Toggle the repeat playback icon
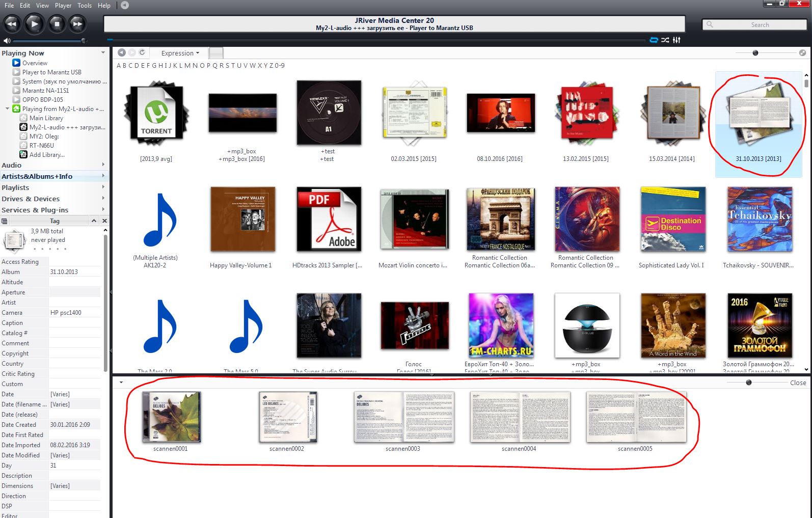Screen dimensions: 812x518 654,40
